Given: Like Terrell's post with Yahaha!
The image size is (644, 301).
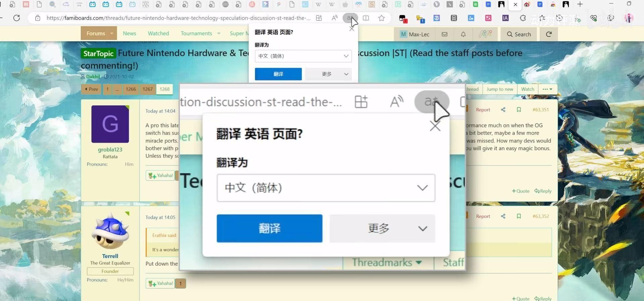Looking at the screenshot, I should 160,284.
